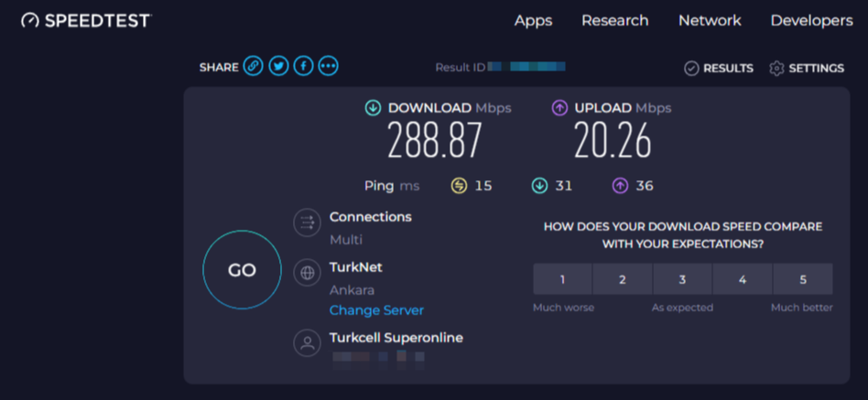
Task: Open RESULTS history link
Action: 728,68
